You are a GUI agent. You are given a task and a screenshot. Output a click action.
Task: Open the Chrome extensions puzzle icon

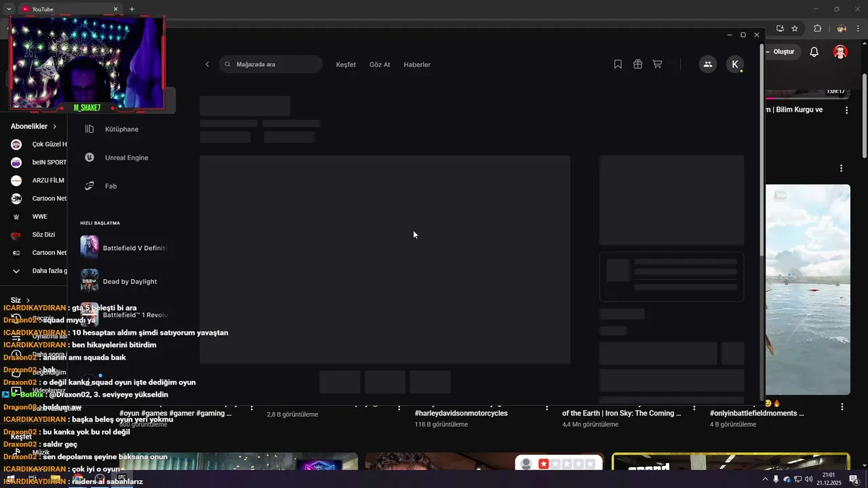(817, 28)
